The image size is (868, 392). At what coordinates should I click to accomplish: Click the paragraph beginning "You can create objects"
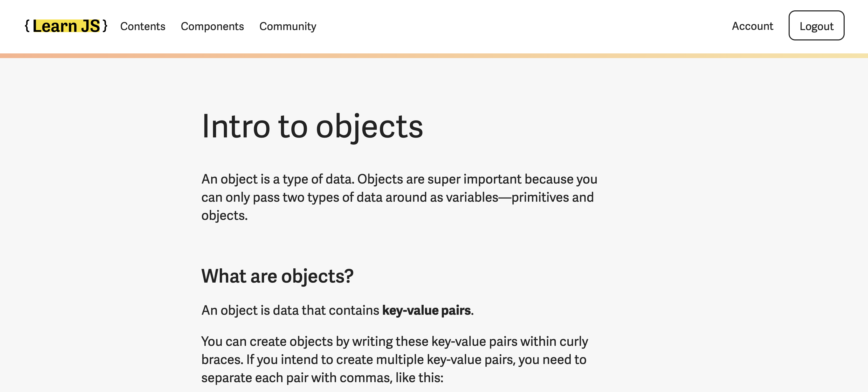point(394,359)
